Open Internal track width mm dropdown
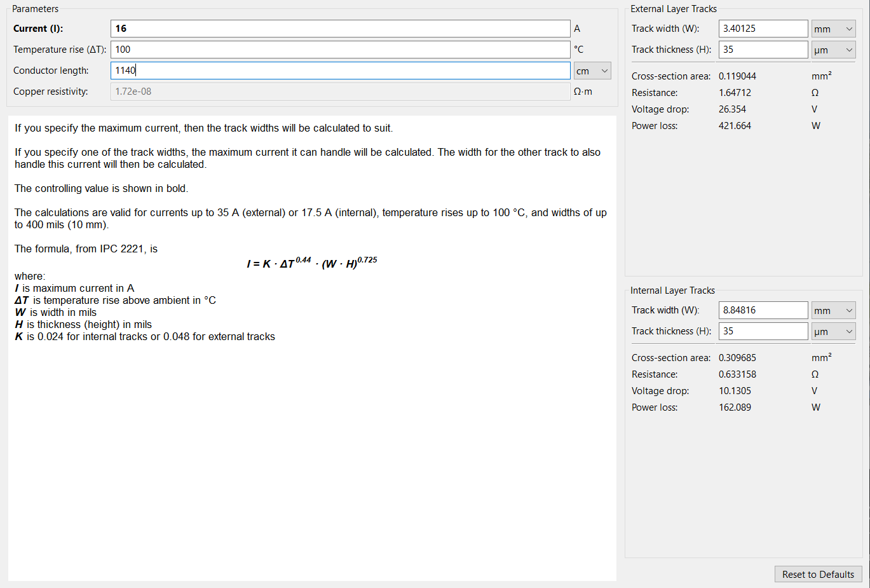Screen dimensions: 870x588 [x=833, y=310]
